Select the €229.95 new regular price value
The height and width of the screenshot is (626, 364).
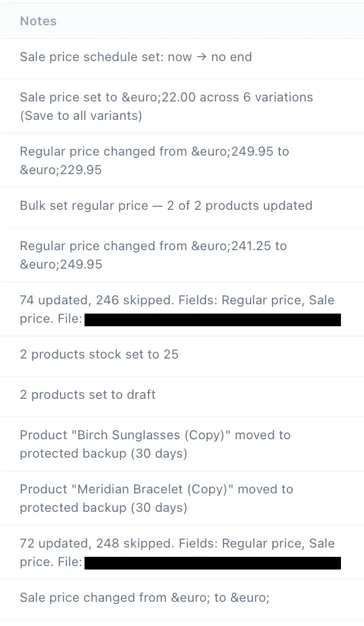[60, 169]
